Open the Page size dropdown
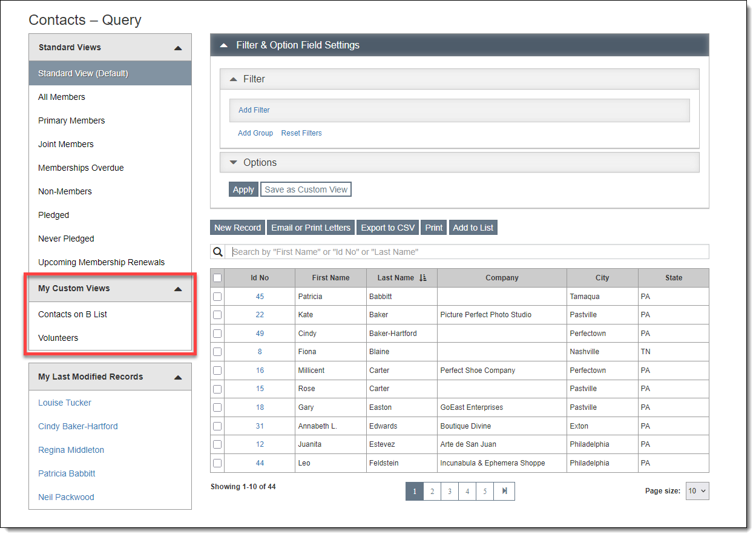The image size is (756, 537). coord(697,491)
